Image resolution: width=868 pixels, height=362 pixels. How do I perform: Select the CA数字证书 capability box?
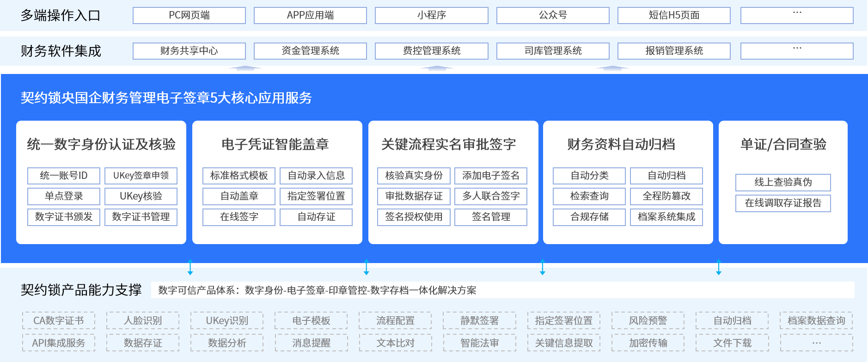(59, 320)
